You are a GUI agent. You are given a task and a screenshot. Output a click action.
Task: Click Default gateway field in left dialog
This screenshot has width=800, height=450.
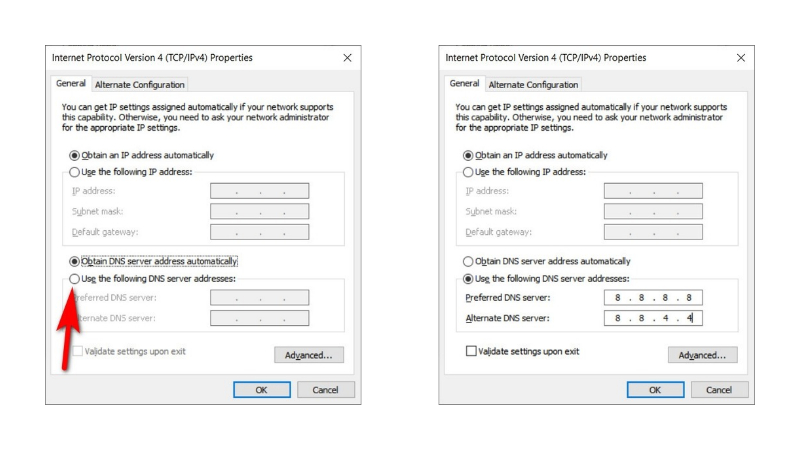[260, 232]
